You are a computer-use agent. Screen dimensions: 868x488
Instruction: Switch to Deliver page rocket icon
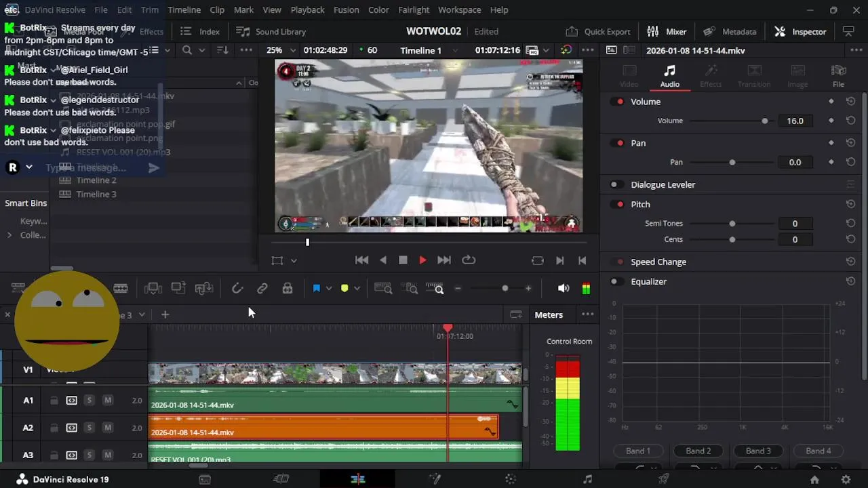[664, 479]
